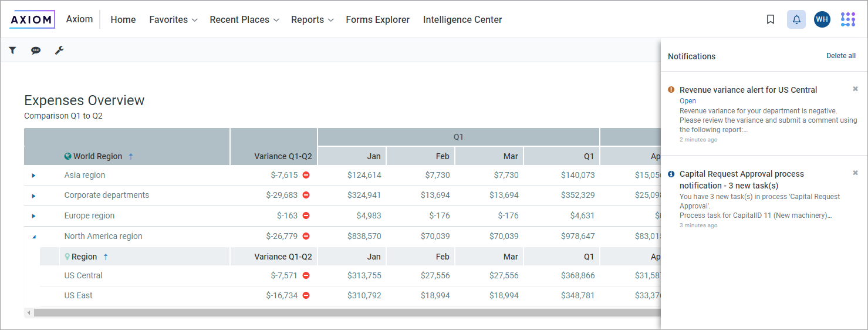Click the bookmark icon in header
The image size is (868, 330).
[x=771, y=19]
